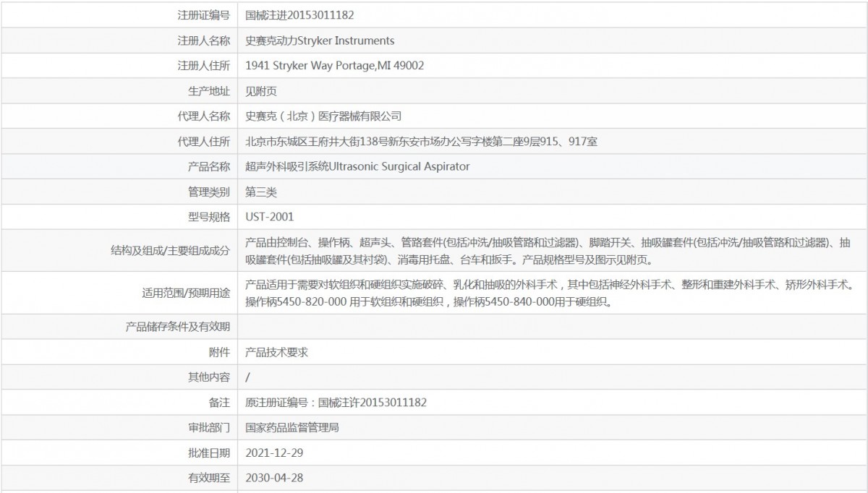Click the 审批部门 label

[209, 428]
